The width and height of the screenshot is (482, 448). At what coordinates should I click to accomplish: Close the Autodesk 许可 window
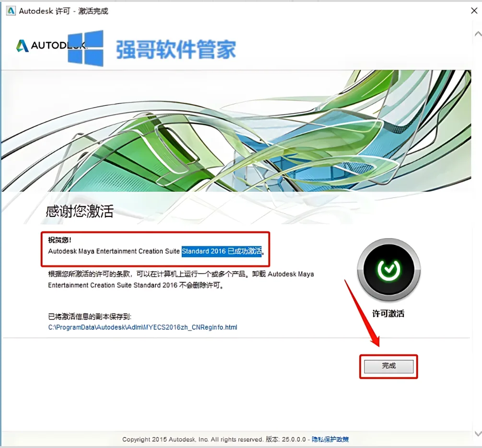474,11
